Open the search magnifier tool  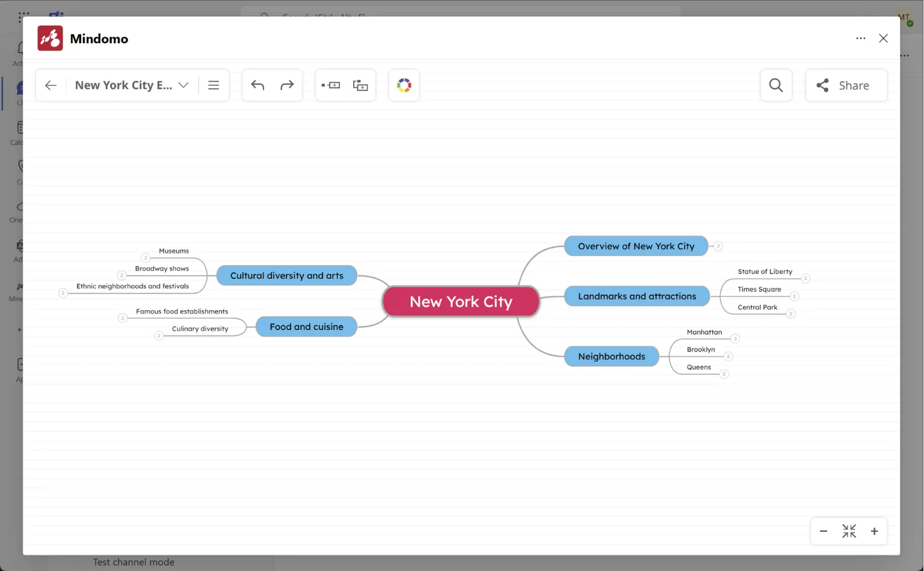[x=776, y=85]
